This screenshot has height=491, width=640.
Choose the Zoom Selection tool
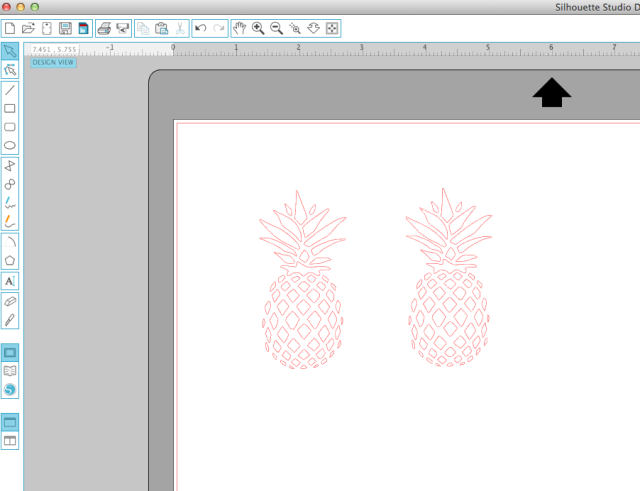[x=295, y=28]
